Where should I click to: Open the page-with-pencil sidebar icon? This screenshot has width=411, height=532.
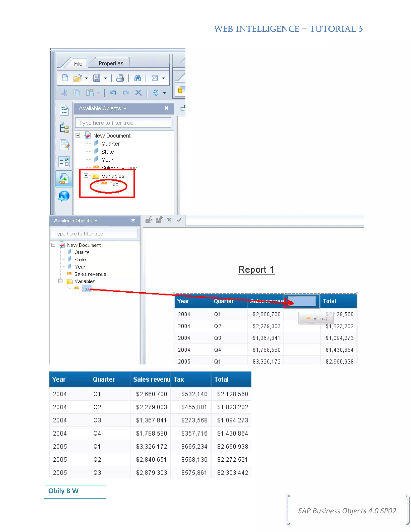(65, 145)
